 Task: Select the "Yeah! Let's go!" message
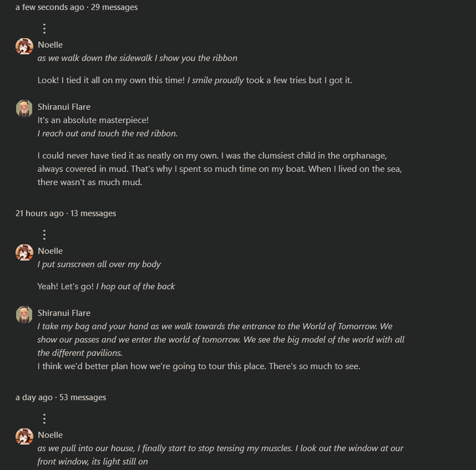[106, 287]
